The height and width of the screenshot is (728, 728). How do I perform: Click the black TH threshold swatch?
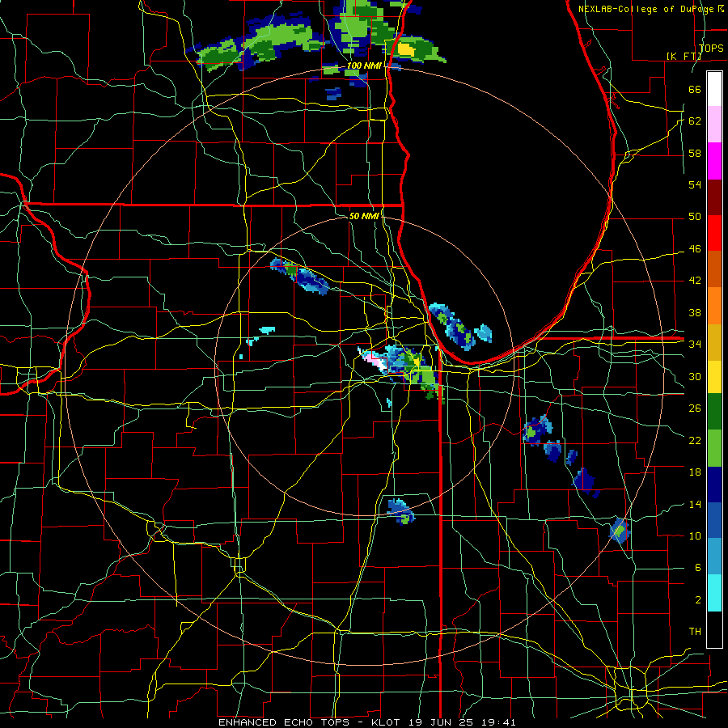coord(714,629)
